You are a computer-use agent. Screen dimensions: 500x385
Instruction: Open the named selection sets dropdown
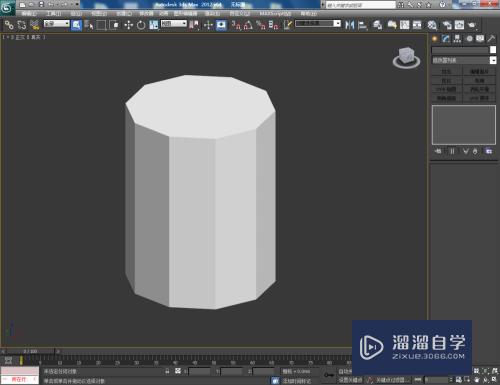pyautogui.click(x=318, y=23)
